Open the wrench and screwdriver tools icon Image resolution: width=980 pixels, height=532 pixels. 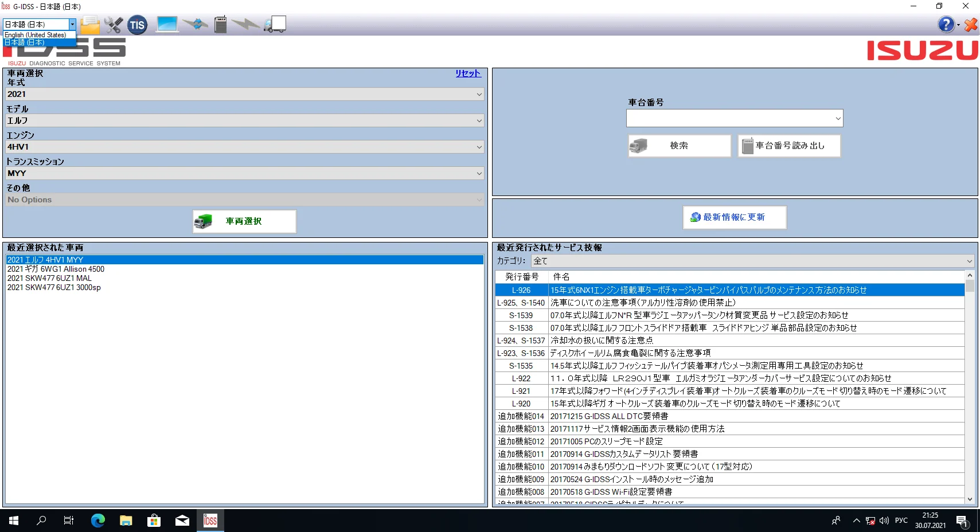click(x=114, y=25)
